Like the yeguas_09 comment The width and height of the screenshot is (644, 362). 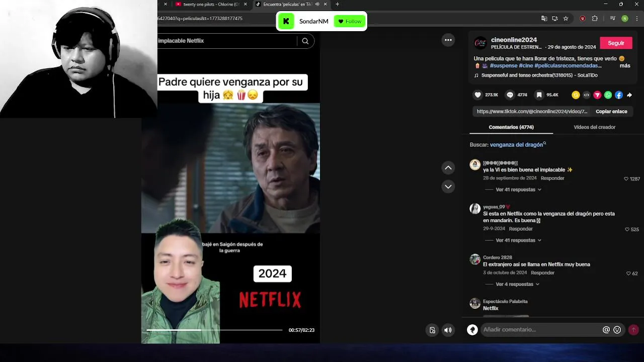[x=627, y=229]
